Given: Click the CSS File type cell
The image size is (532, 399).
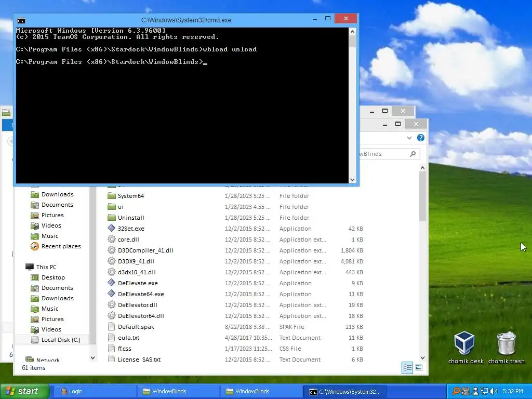Looking at the screenshot, I should point(290,349).
